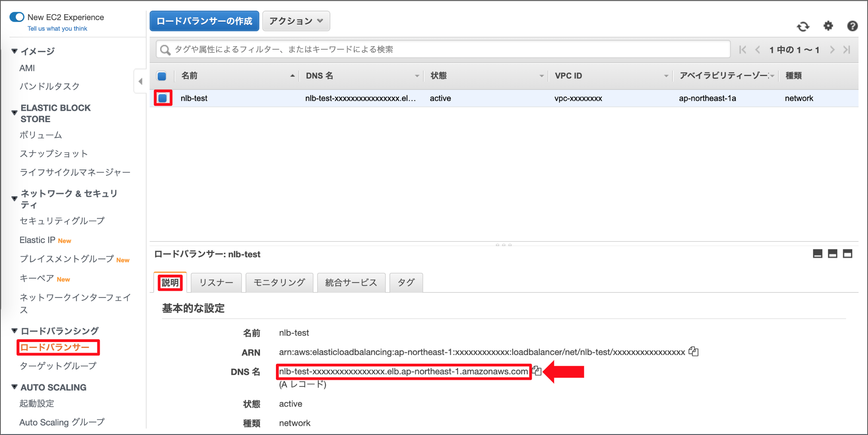Go to first page of results

[743, 50]
